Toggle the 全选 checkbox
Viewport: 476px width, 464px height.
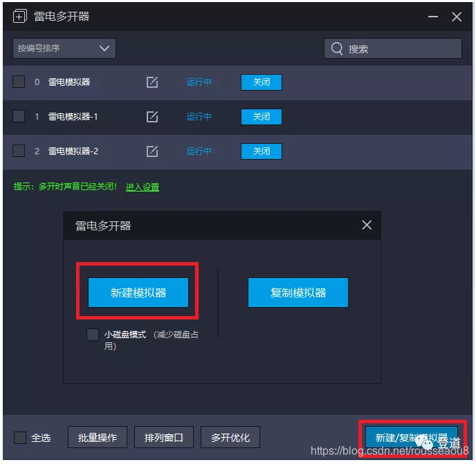[x=20, y=438]
